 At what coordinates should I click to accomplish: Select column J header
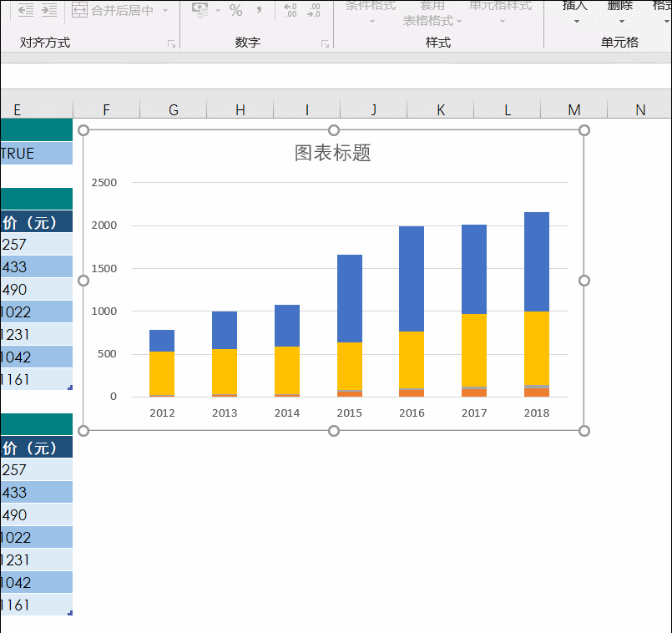point(374,109)
